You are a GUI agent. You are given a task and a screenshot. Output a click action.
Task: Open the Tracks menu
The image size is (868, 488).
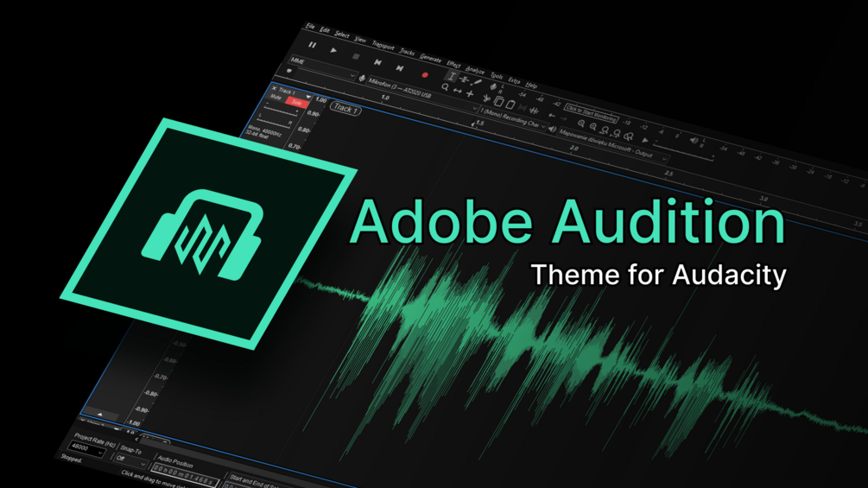click(x=407, y=52)
